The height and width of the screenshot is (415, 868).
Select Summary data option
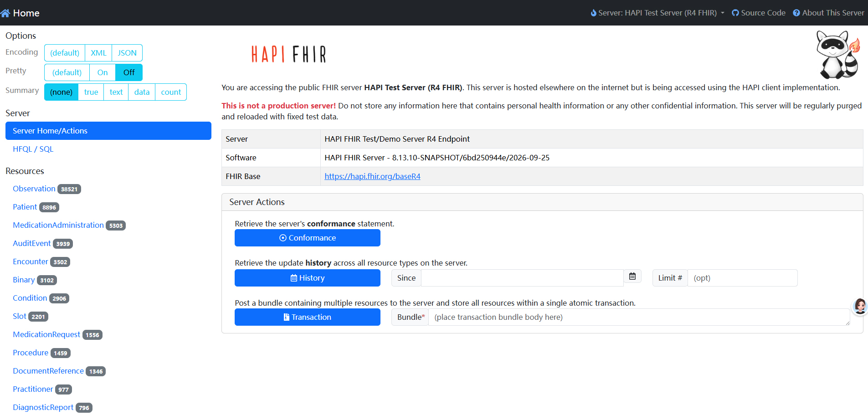tap(142, 92)
